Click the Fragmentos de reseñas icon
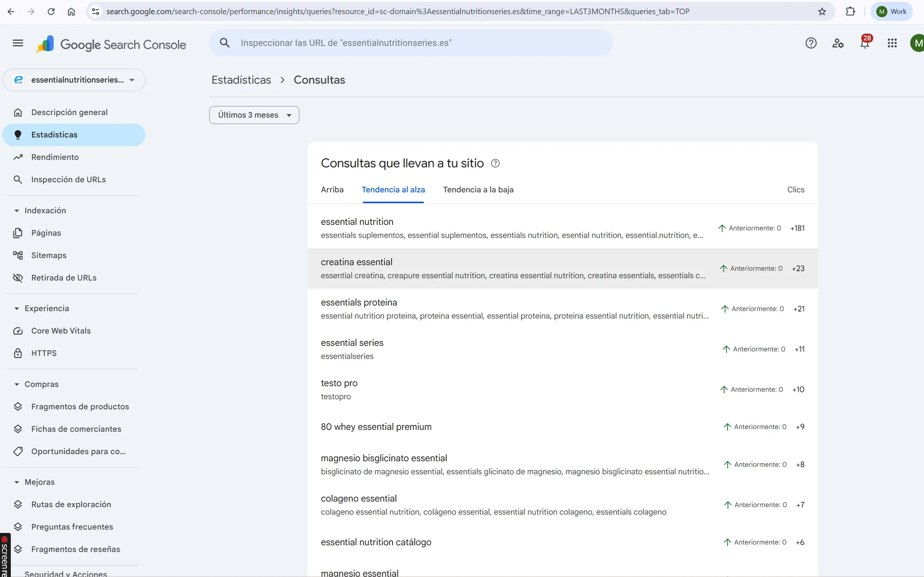 [18, 549]
